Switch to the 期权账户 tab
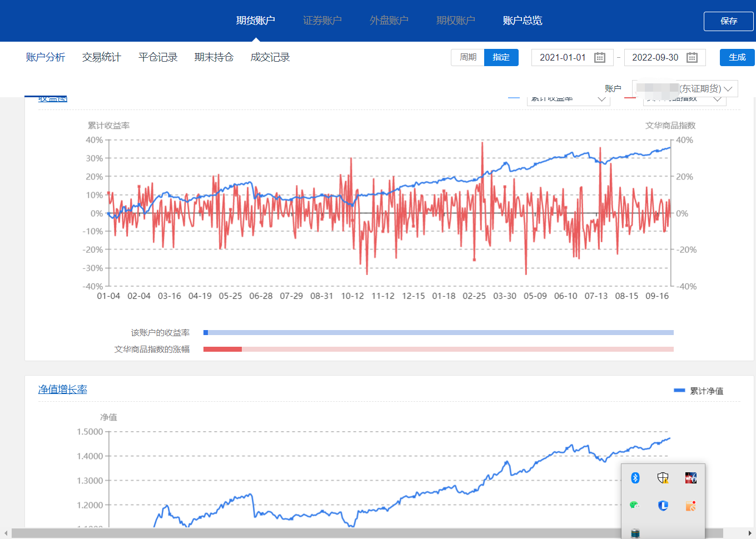Screen dimensions: 756x539 coord(456,21)
